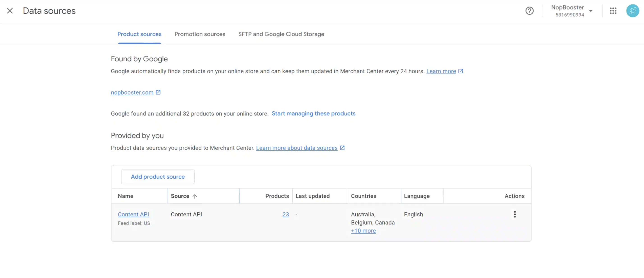644x278 pixels.
Task: Open the help question mark icon
Action: click(x=529, y=11)
